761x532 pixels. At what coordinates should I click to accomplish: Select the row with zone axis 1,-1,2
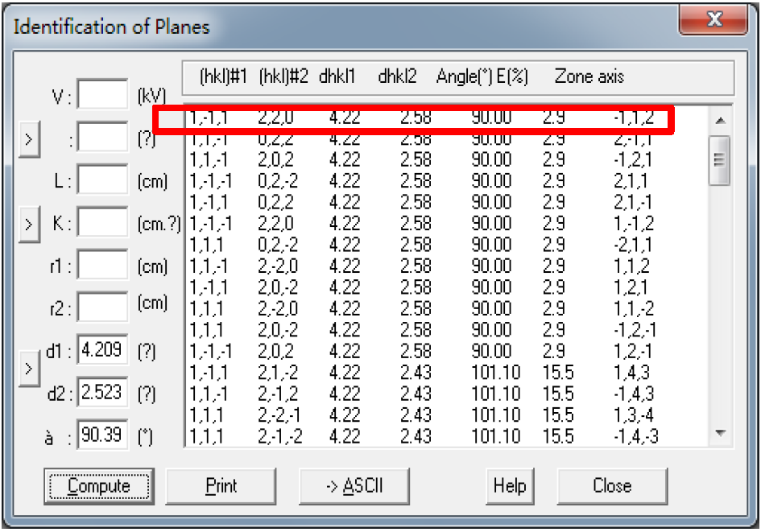coord(445,224)
